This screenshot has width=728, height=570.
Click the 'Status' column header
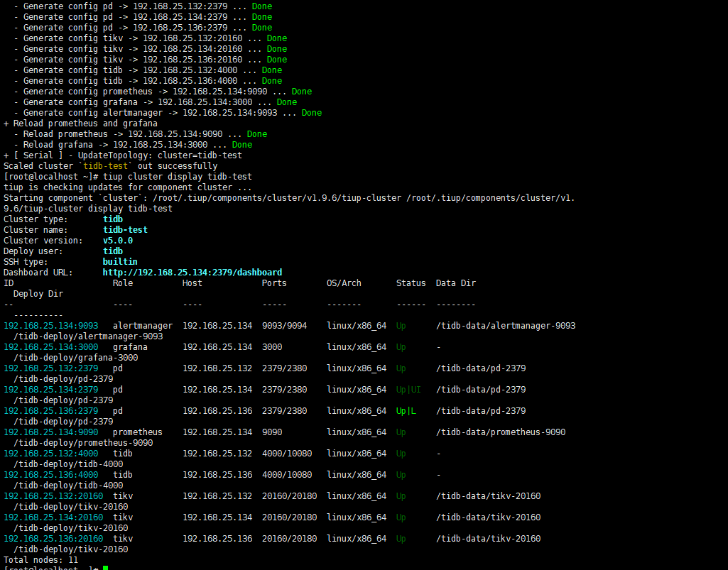(411, 283)
